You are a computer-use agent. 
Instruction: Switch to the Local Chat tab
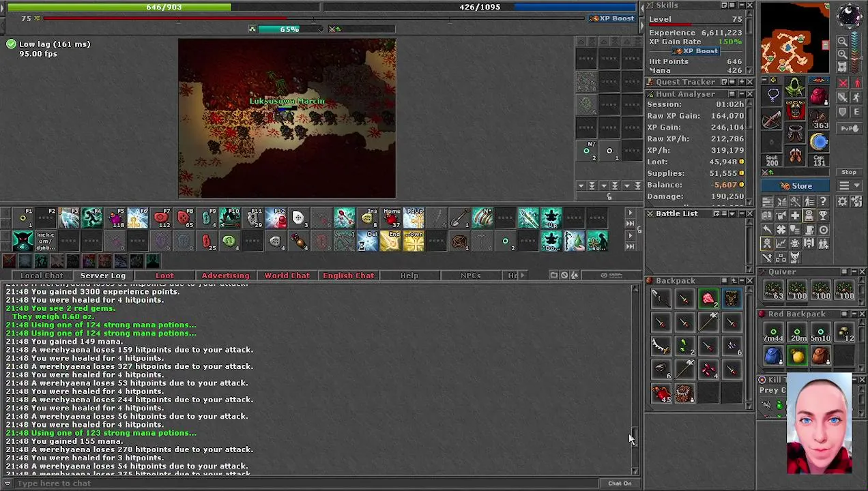pyautogui.click(x=42, y=276)
